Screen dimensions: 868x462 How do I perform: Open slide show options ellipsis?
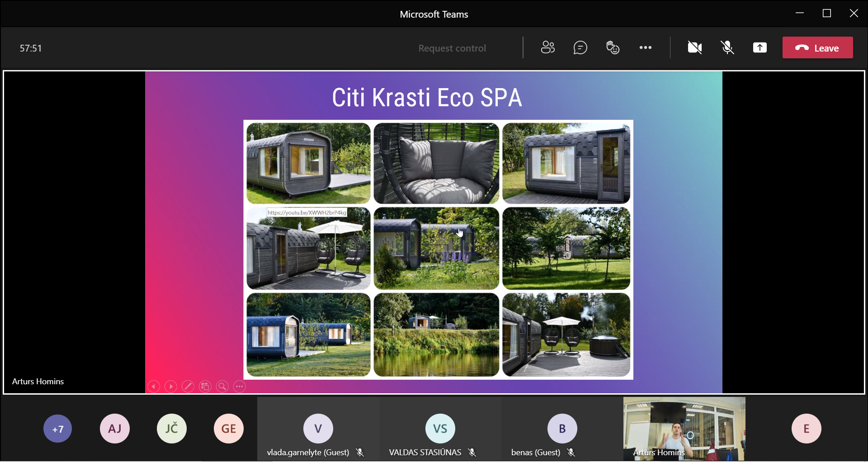240,387
